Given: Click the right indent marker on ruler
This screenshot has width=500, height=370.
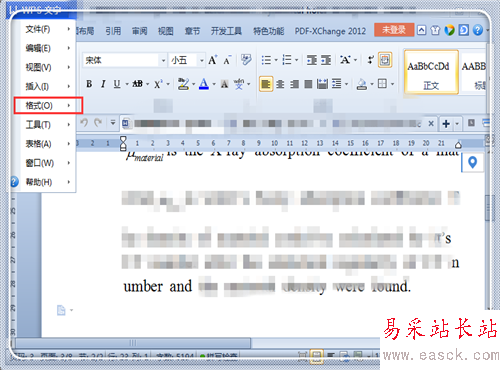Looking at the screenshot, I should tap(458, 145).
